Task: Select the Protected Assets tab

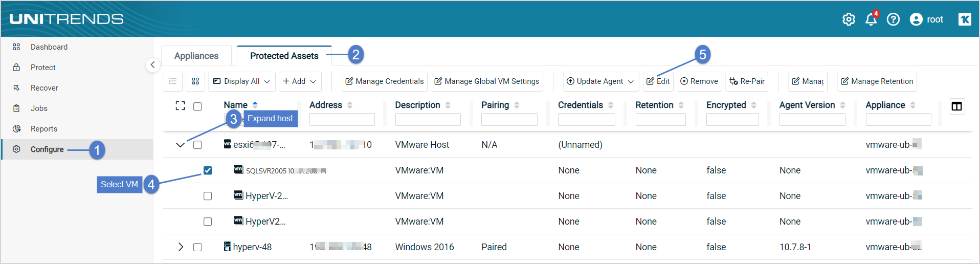Action: pos(284,56)
